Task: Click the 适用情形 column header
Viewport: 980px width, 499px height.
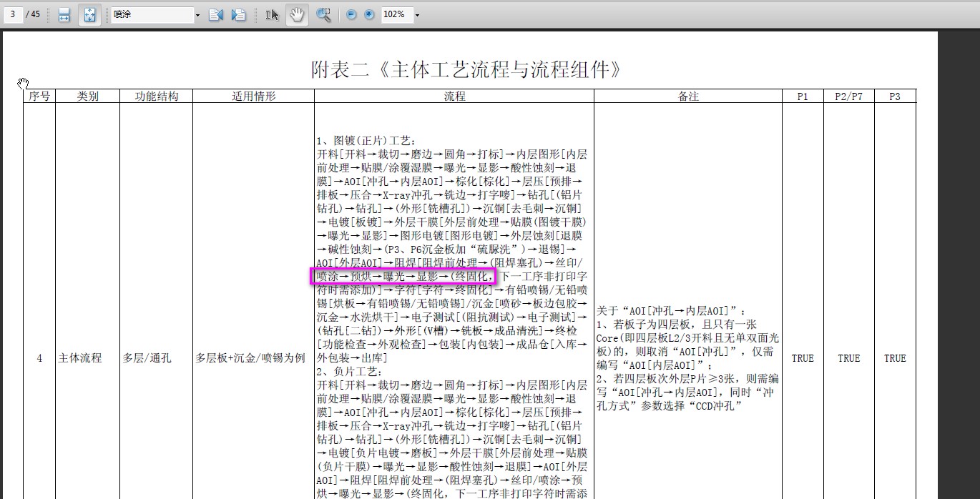Action: pos(253,96)
